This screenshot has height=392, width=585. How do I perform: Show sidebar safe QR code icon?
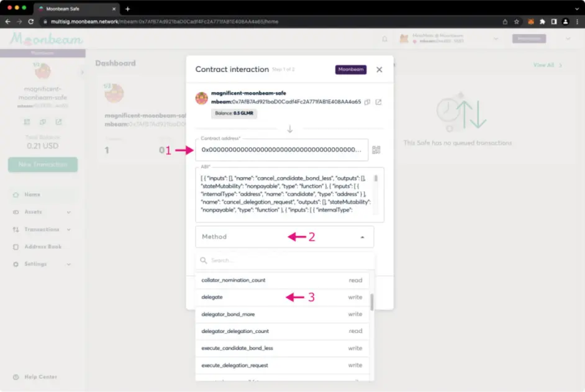point(27,122)
